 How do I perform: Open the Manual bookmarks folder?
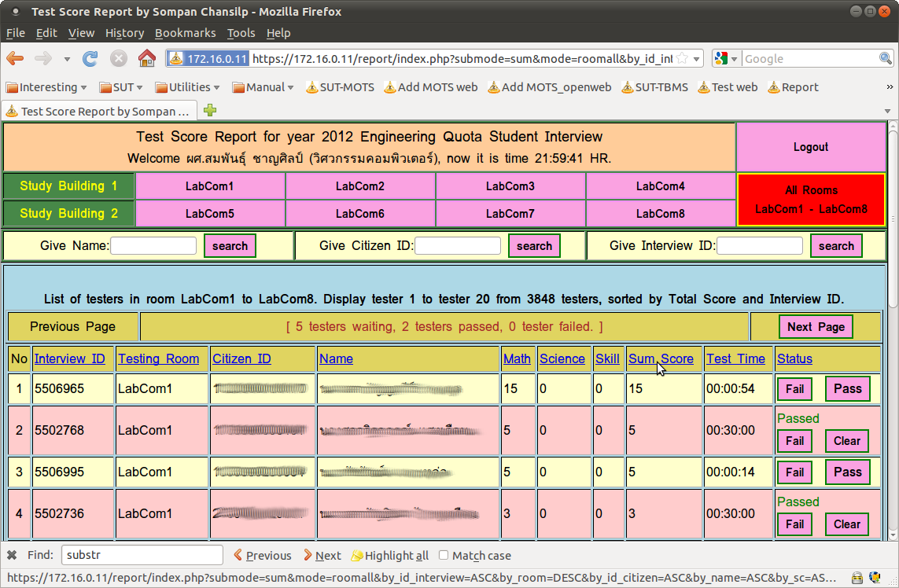[263, 87]
